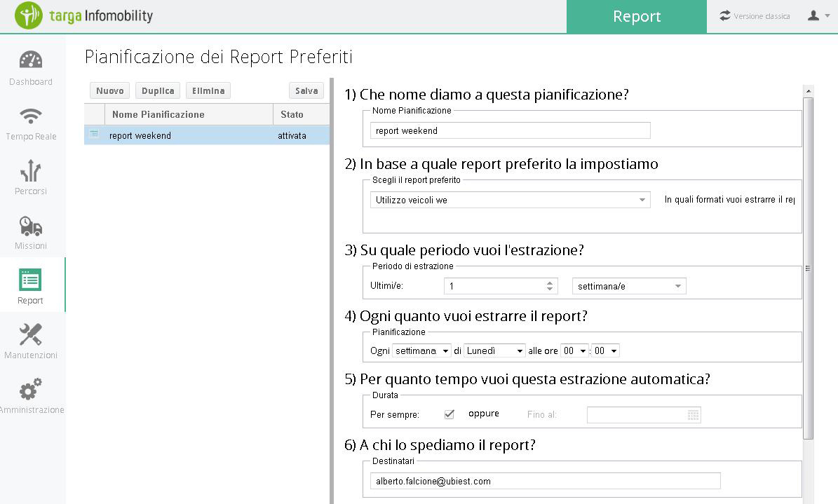Click the vertical scrollbar thumb of form
838x504 pixels.
click(809, 268)
